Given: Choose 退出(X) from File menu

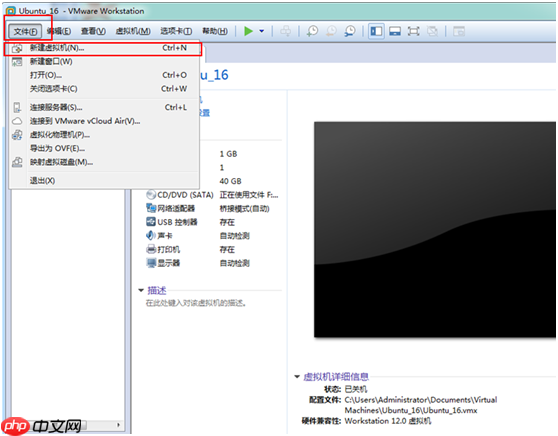Looking at the screenshot, I should click(103, 181).
